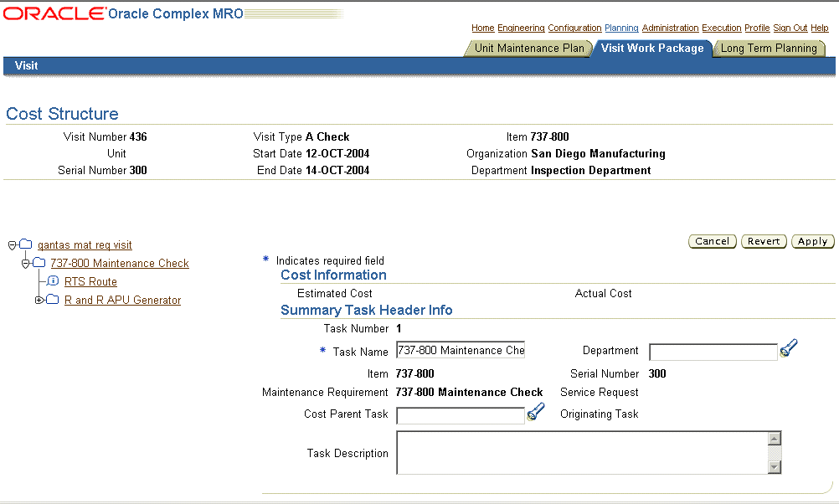Click the Apply button
Screen dimensions: 839x504
[813, 241]
